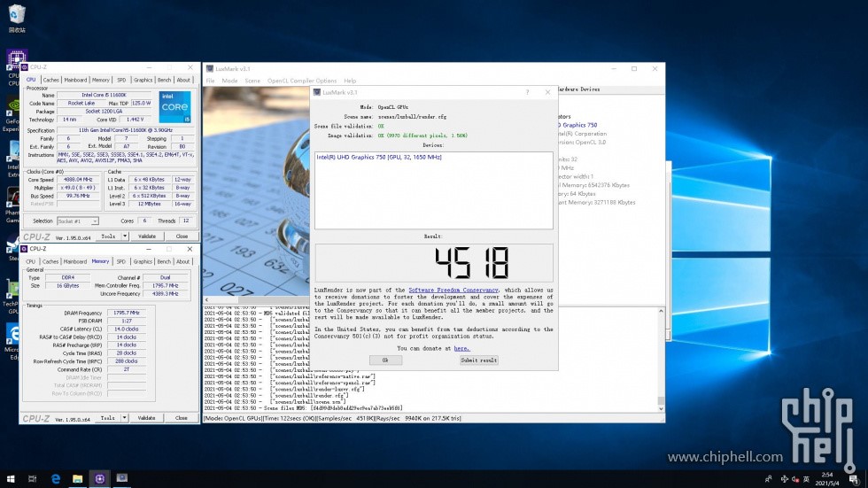The image size is (868, 488).
Task: Open LuxMark Mode menu
Action: point(229,81)
